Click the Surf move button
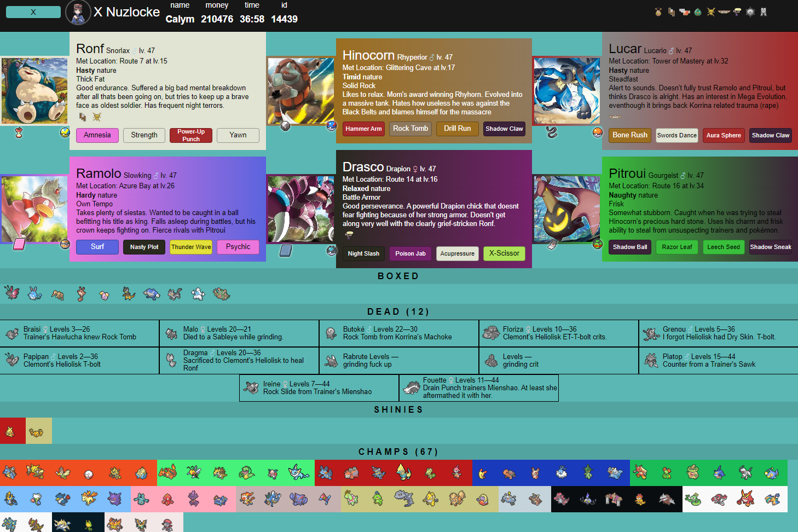This screenshot has width=798, height=532. (x=97, y=247)
